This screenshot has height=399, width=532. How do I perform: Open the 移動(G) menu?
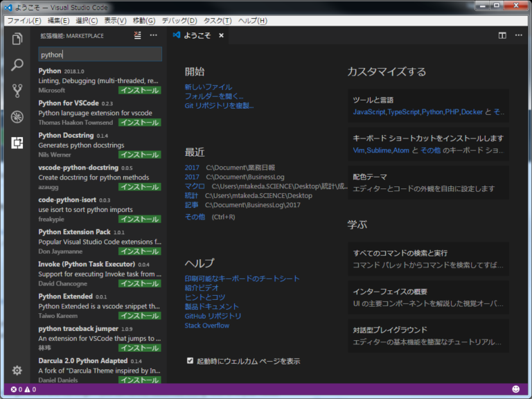pyautogui.click(x=144, y=21)
